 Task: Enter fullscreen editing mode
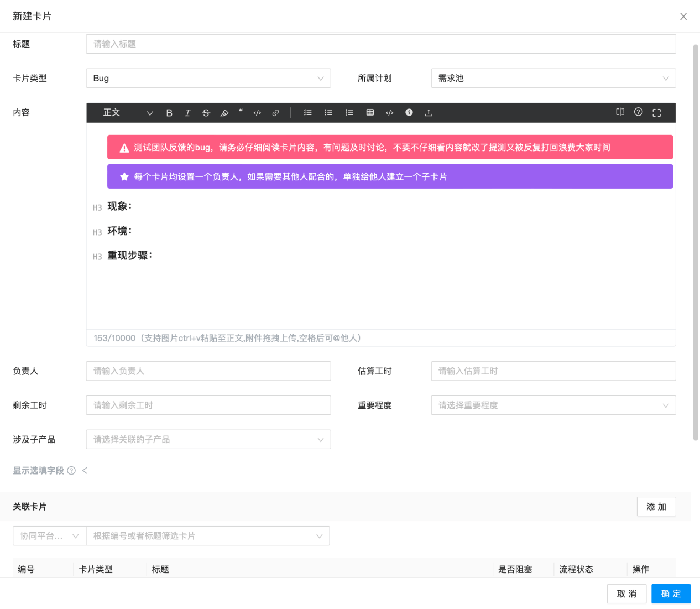pyautogui.click(x=657, y=112)
